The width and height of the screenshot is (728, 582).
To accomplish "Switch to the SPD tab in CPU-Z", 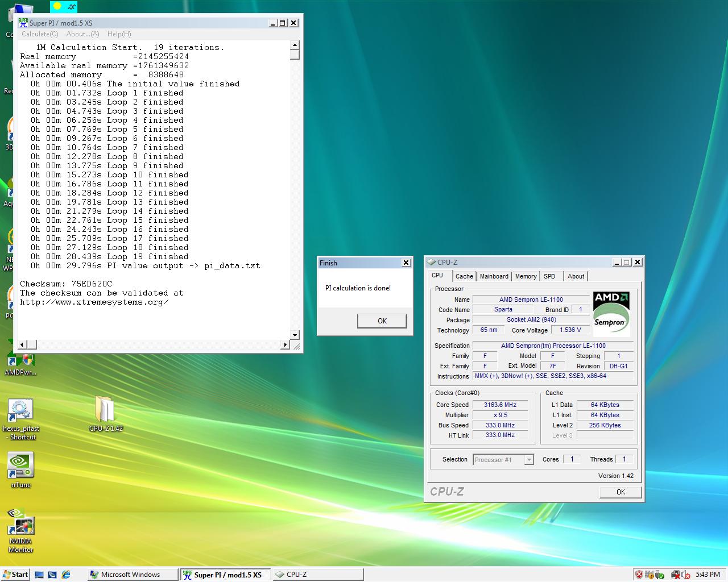I will coord(549,276).
